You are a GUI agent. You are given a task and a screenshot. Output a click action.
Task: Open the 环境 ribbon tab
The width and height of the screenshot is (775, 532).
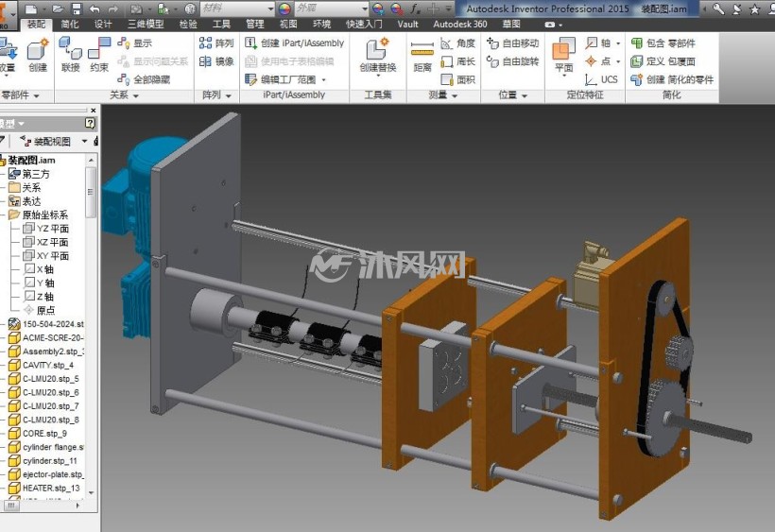321,25
